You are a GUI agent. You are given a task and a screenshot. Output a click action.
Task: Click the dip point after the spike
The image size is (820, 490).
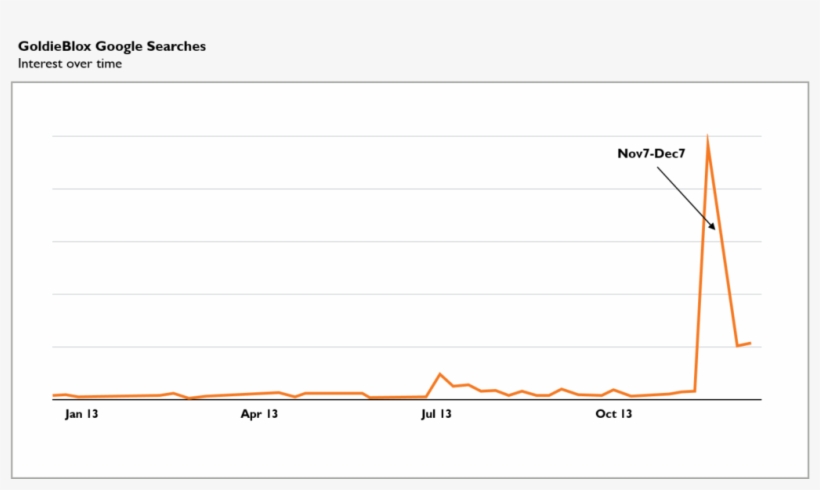pyautogui.click(x=737, y=346)
